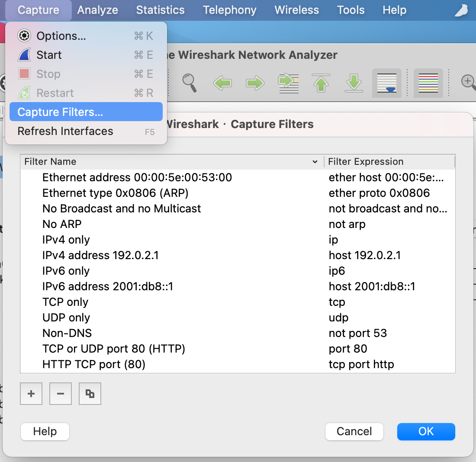The width and height of the screenshot is (476, 462).
Task: Open Help in Capture Filters dialog
Action: click(45, 431)
